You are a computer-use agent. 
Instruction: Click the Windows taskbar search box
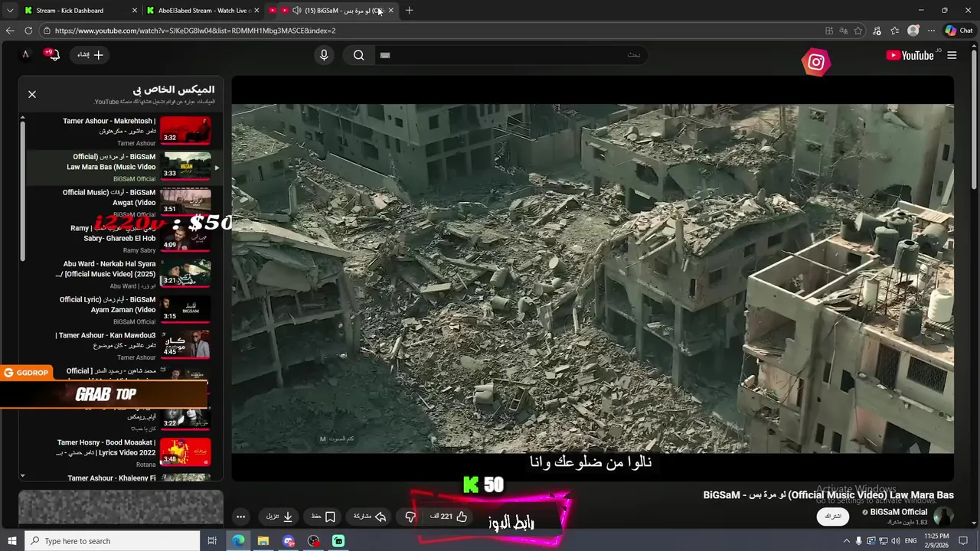tap(112, 541)
